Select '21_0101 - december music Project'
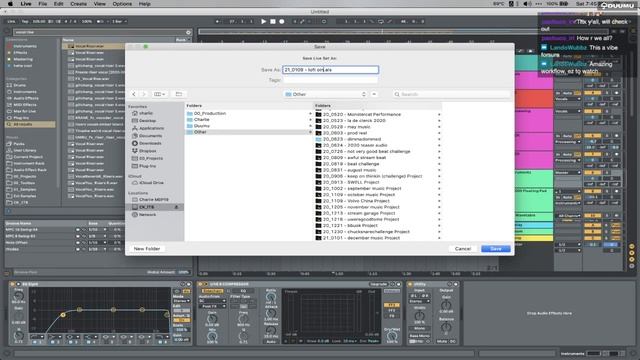Screen dimensions: 640x360 tap(378, 238)
